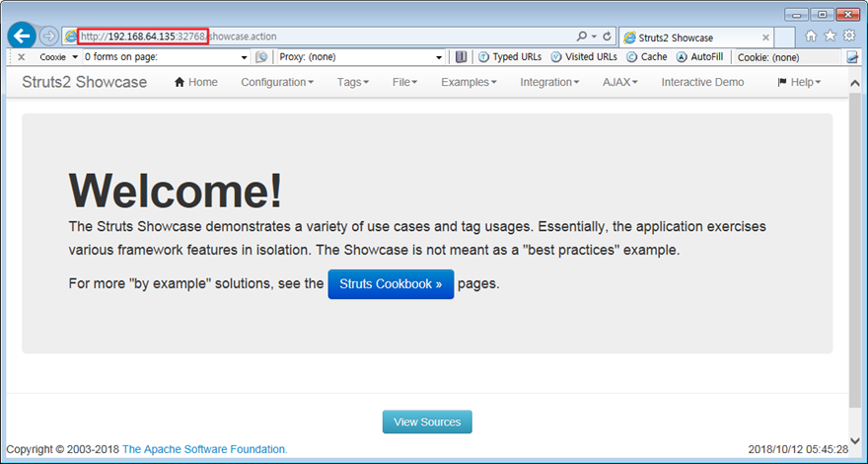Screen dimensions: 868x464
Task: Click the Struts Cookbook button
Action: pyautogui.click(x=391, y=284)
